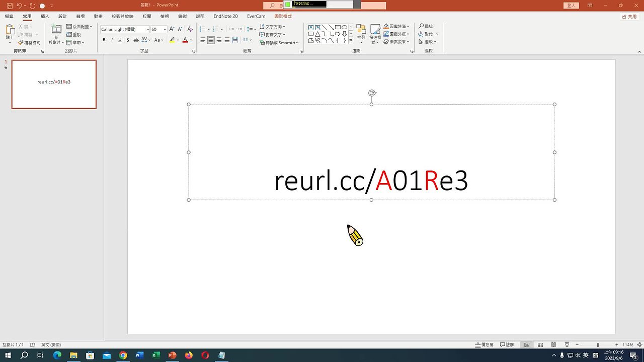644x362 pixels.
Task: Switch to Slide Sorter view
Action: point(540,345)
